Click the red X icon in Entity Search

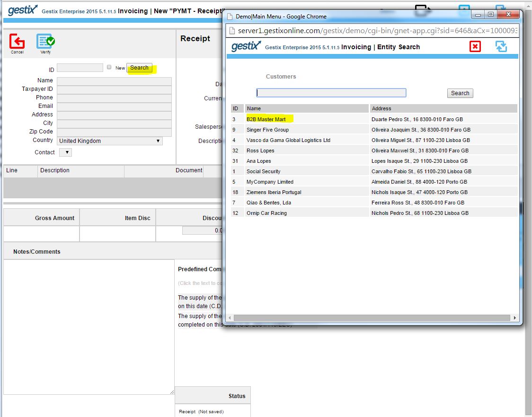475,46
